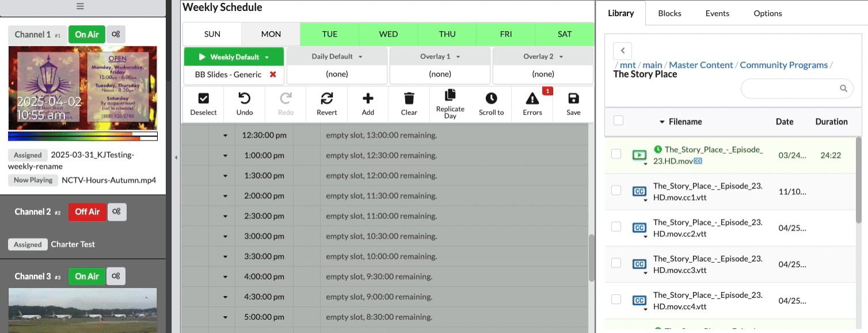Open Channel 1 settings gears
The height and width of the screenshot is (333, 868).
point(116,35)
